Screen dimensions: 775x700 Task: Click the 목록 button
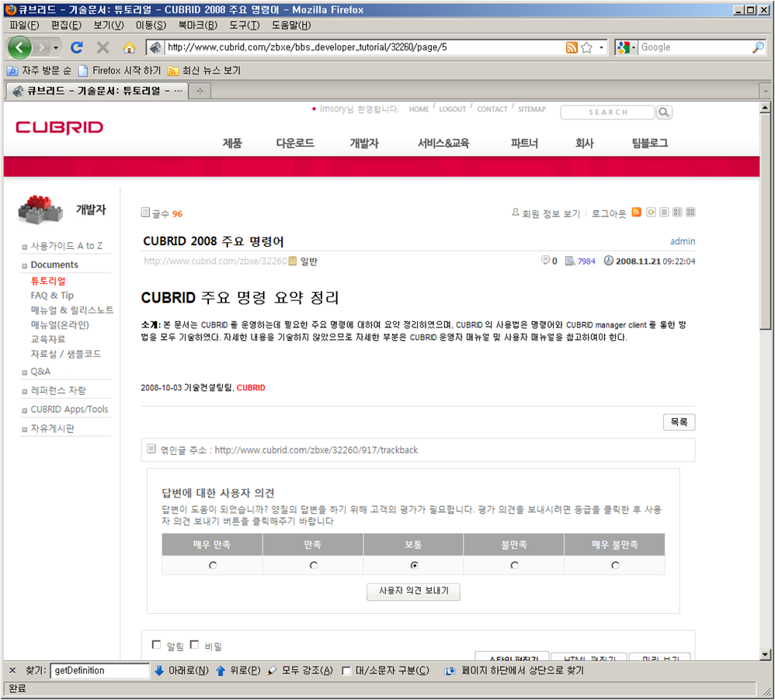click(679, 422)
